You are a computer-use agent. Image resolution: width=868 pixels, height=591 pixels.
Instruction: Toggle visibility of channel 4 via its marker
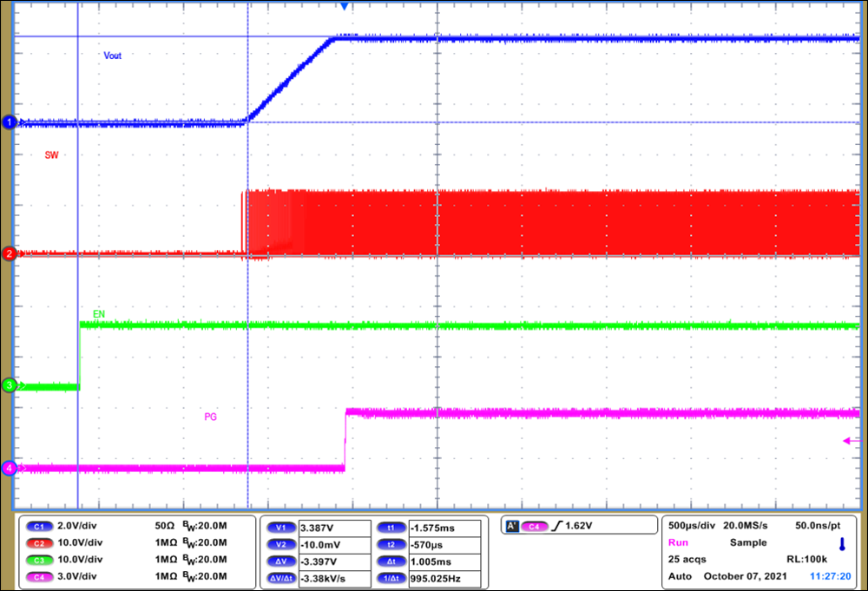[7, 470]
